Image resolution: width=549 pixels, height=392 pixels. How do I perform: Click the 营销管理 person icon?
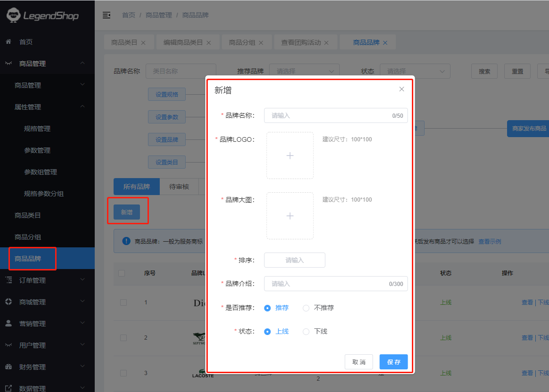(x=8, y=323)
